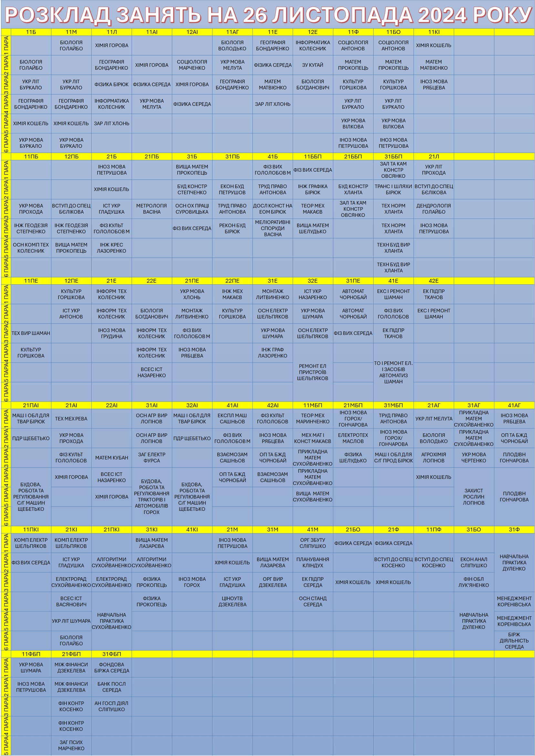Select the group header '22ПЕ'
The width and height of the screenshot is (535, 756).
[x=232, y=281]
